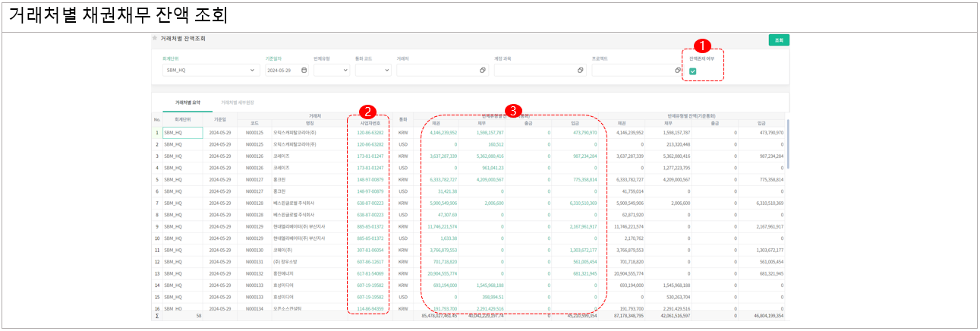Switch to the 거래처별 요약 tab
Screen dimensions: 980x331
(187, 102)
